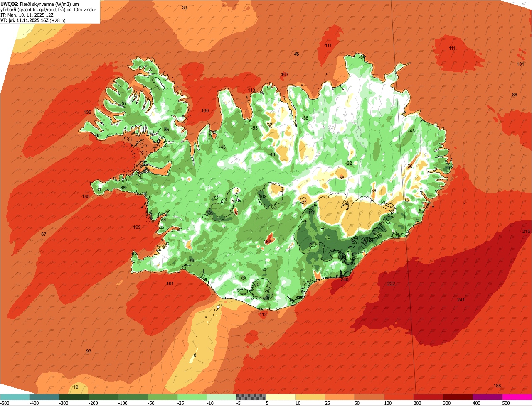The image size is (532, 406).
Task: Click the map value '241'
Action: (461, 300)
